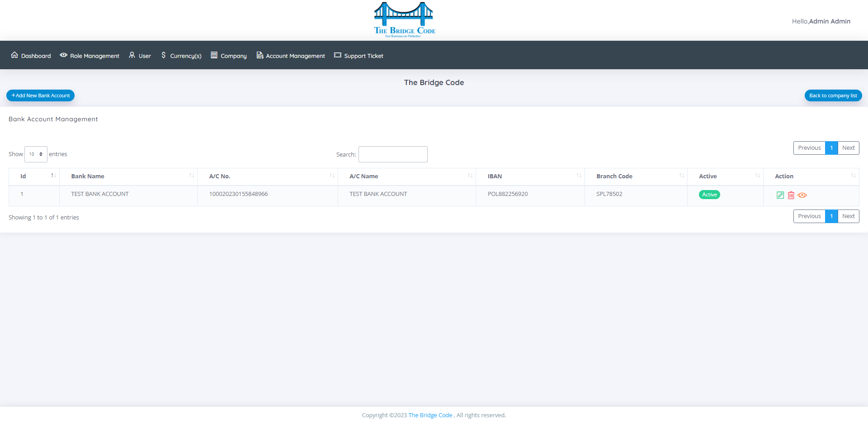Click the green edit icon for TEST BANK ACCOUNT
Viewport: 868px width, 424px height.
pos(780,195)
